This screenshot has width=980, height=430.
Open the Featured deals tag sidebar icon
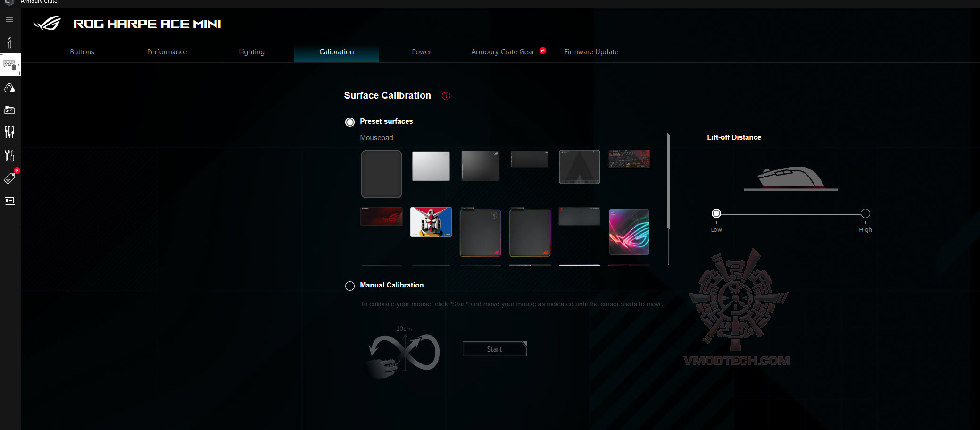pos(9,178)
